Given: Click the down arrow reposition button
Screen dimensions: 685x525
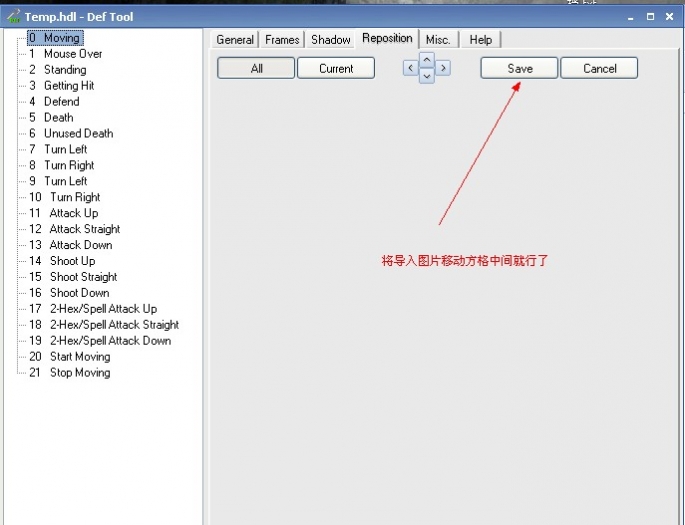Looking at the screenshot, I should [427, 77].
